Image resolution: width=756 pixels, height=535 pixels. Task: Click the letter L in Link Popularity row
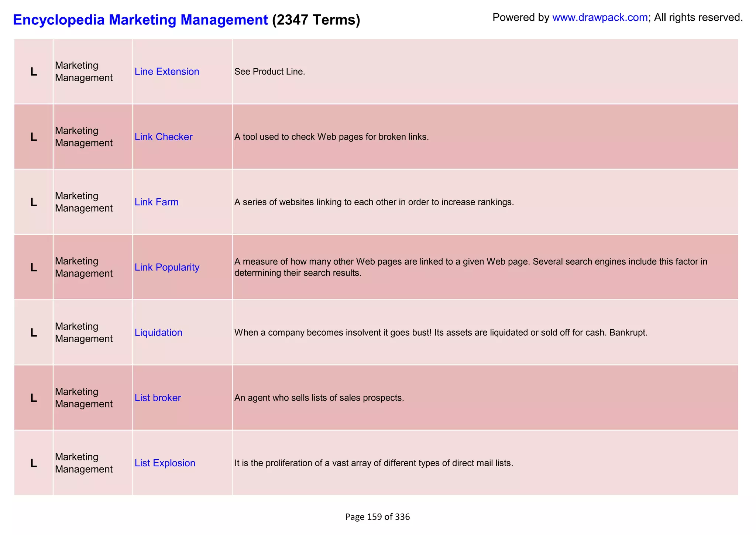34,268
